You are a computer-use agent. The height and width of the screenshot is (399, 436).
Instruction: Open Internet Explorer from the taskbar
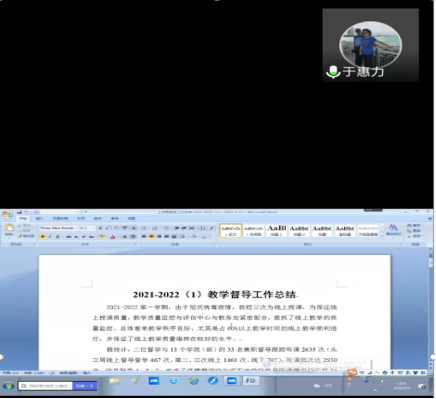click(193, 381)
